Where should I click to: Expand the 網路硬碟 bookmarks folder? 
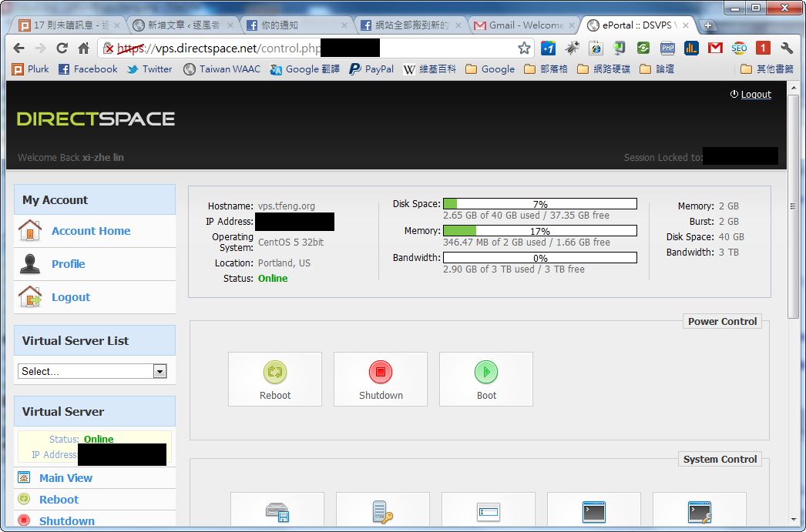tap(603, 69)
